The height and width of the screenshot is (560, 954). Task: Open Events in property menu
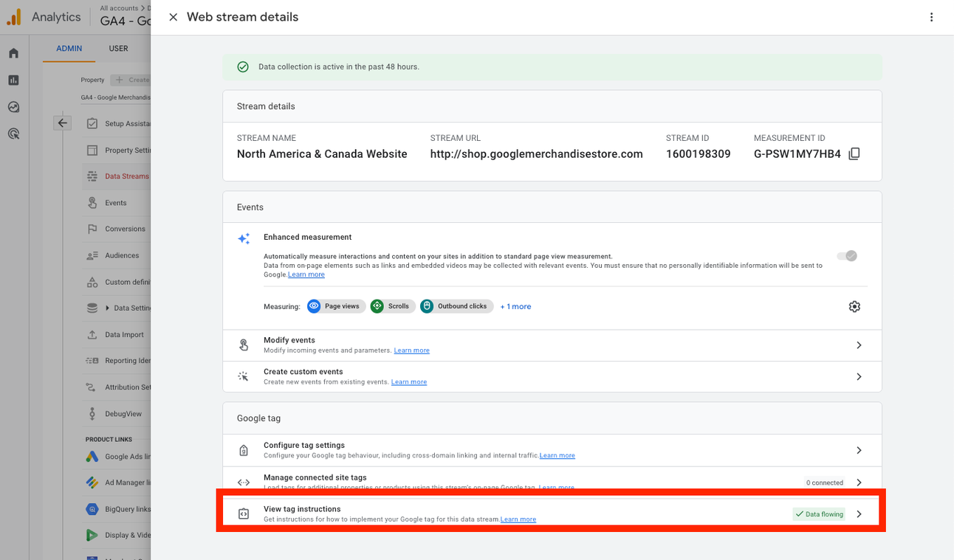(117, 203)
